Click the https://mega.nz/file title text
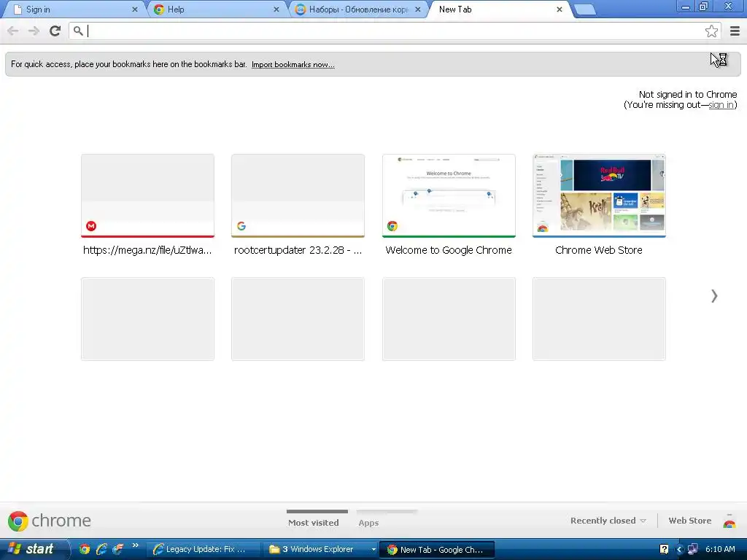Viewport: 747px width, 560px height. click(147, 250)
